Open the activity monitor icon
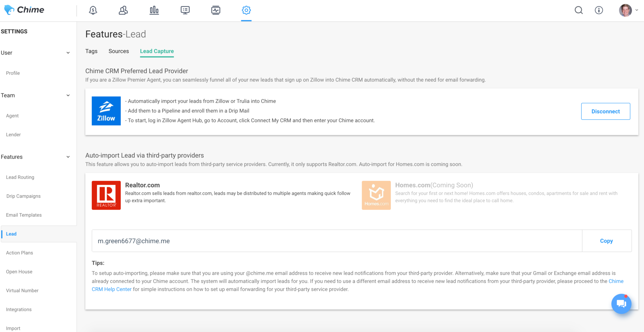This screenshot has width=644, height=332. click(216, 10)
